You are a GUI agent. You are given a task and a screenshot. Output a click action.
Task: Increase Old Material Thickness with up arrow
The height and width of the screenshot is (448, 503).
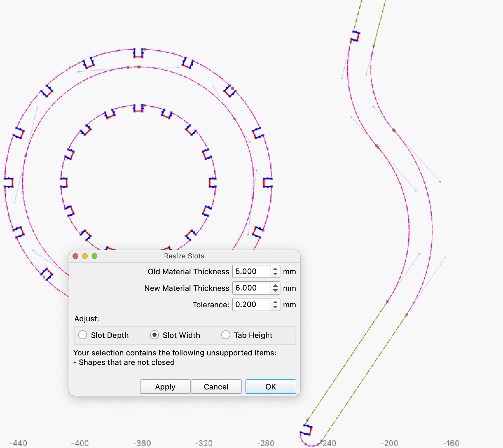pyautogui.click(x=275, y=269)
